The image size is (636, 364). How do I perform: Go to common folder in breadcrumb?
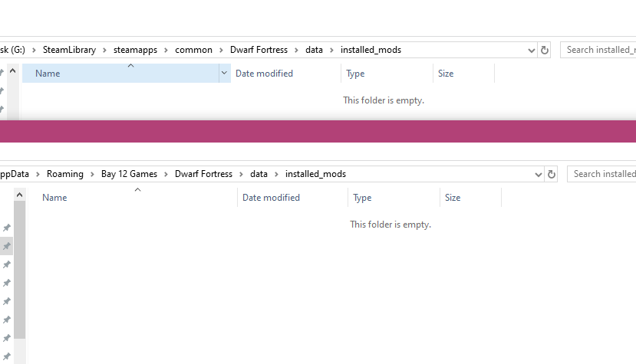(193, 50)
